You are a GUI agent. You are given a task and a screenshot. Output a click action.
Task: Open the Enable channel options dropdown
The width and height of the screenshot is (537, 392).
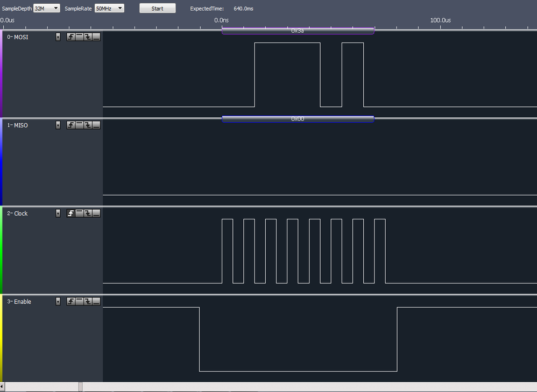58,301
